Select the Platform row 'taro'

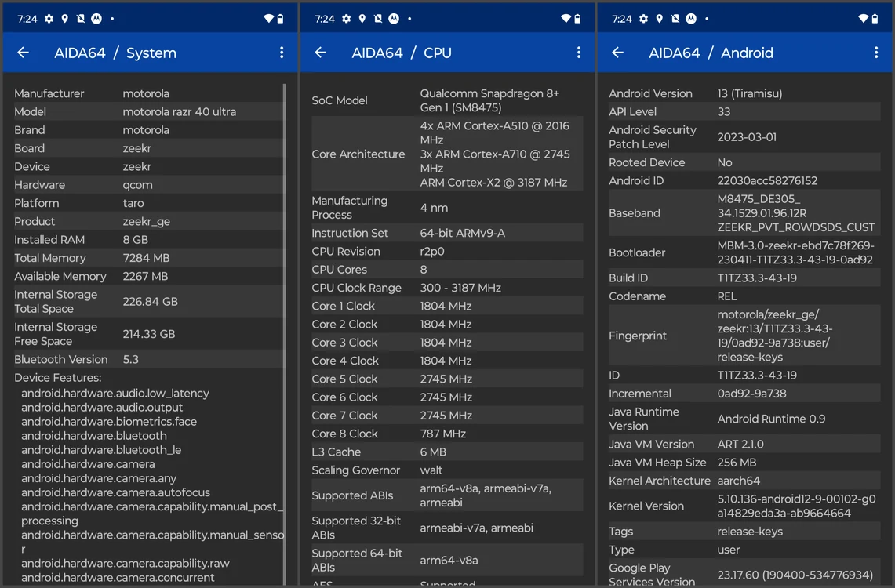148,203
